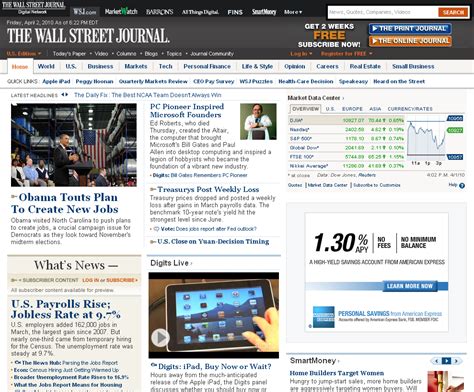Open the AllThingsDigital network link
Image resolution: width=474 pixels, height=392 pixels.
200,12
